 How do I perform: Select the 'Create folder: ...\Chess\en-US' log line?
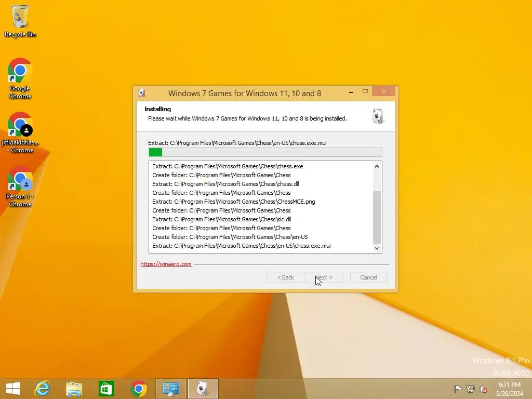point(230,237)
